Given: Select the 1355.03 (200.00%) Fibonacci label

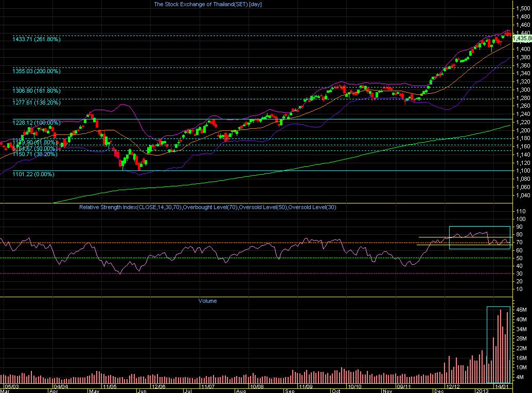Looking at the screenshot, I should click(x=37, y=71).
